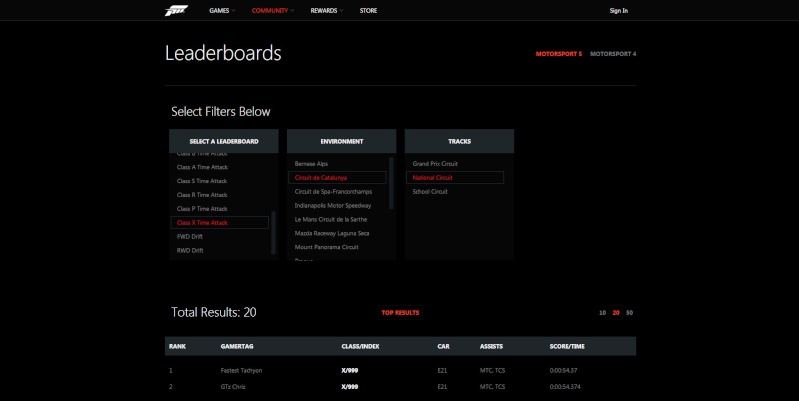This screenshot has height=401, width=799.
Task: Select Circuit de Spa-Francorchamps environment
Action: coord(333,192)
